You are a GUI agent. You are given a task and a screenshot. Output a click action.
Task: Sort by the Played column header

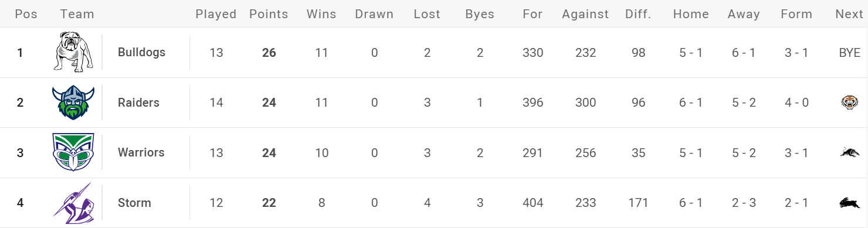pyautogui.click(x=216, y=14)
